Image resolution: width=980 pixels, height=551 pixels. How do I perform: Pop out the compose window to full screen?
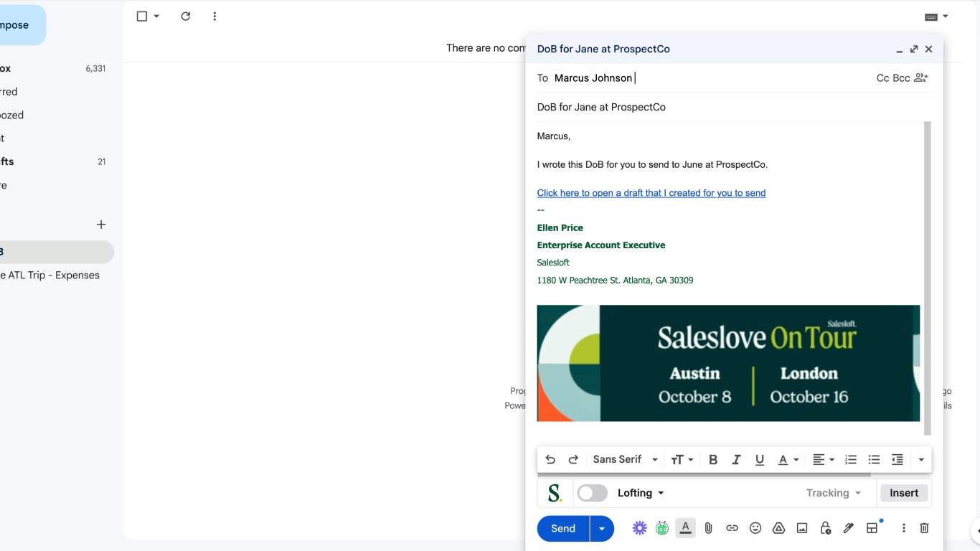pyautogui.click(x=914, y=50)
